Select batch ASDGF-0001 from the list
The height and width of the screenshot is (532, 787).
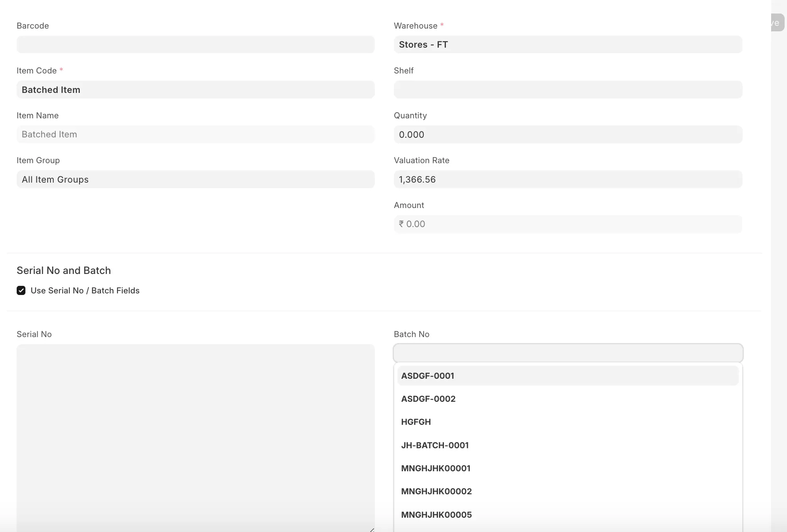click(x=568, y=376)
